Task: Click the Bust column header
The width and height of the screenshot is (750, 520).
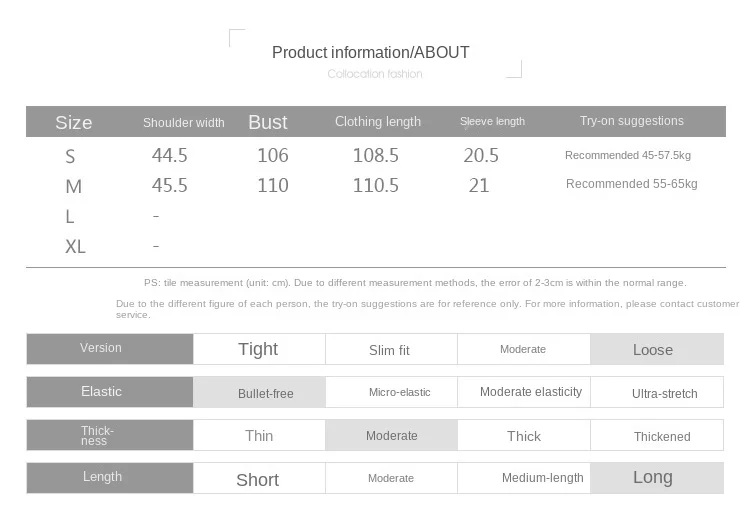Action: pos(267,122)
